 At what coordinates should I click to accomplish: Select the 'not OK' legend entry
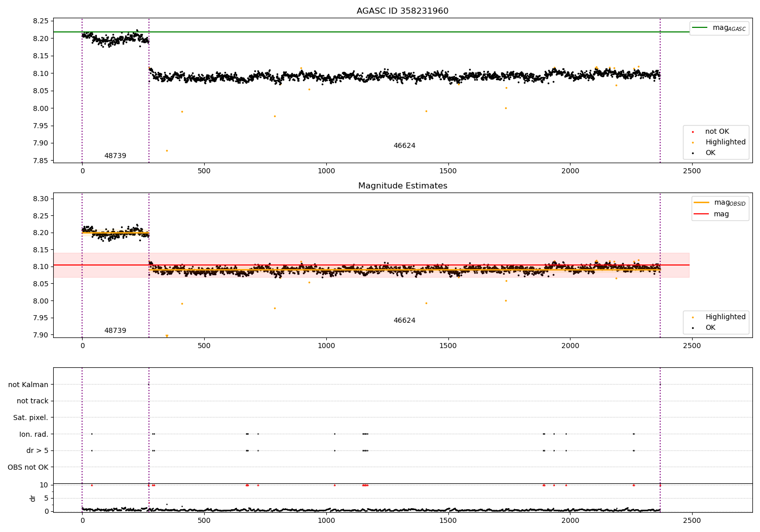(717, 132)
